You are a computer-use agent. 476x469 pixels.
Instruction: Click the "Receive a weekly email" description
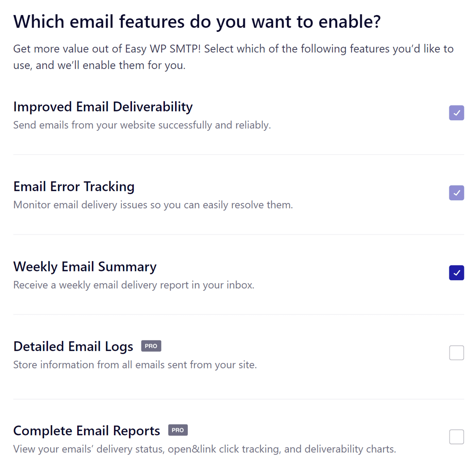point(134,285)
